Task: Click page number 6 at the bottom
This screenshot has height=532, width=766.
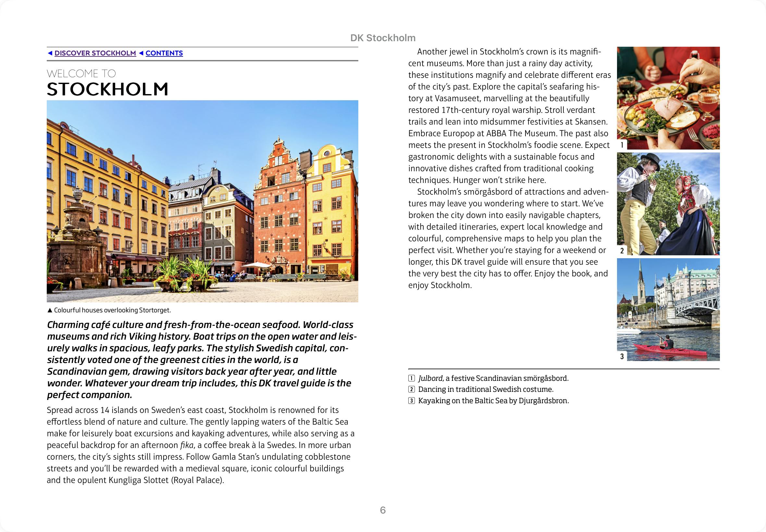Action: (x=383, y=510)
